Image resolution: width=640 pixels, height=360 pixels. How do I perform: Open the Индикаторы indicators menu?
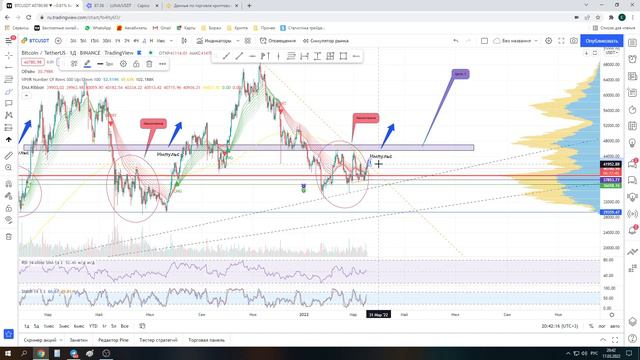(x=214, y=41)
